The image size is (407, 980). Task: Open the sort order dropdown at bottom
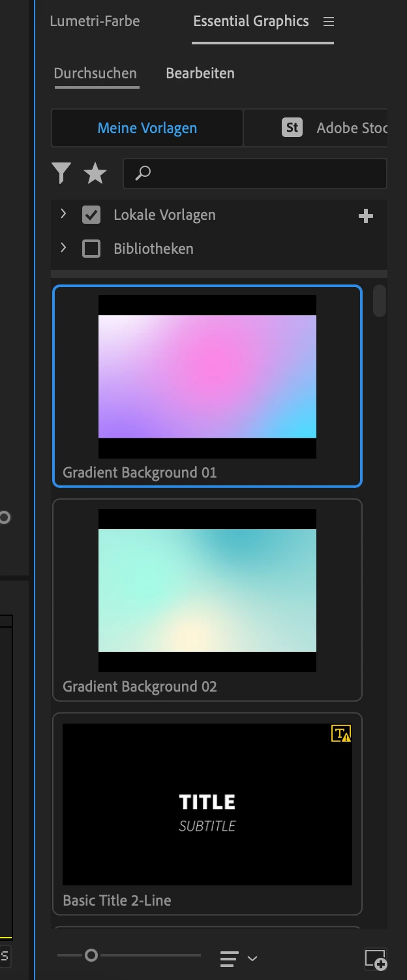[238, 958]
